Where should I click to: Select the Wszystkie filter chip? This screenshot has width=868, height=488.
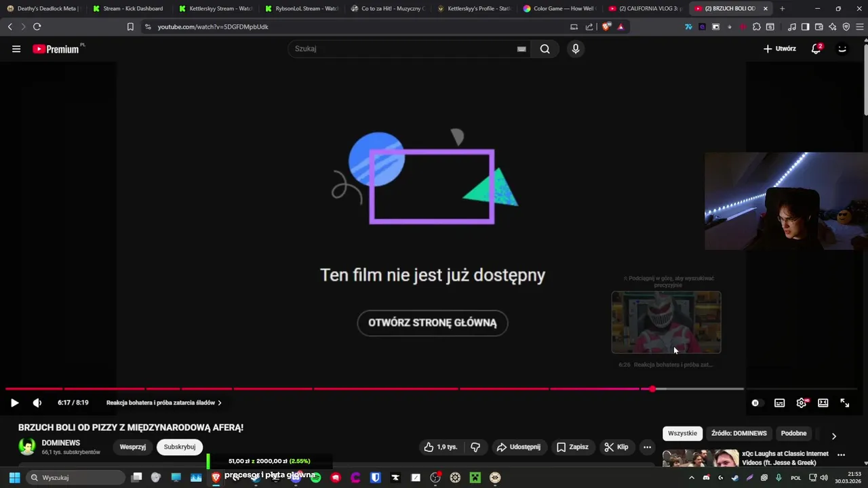tap(682, 433)
